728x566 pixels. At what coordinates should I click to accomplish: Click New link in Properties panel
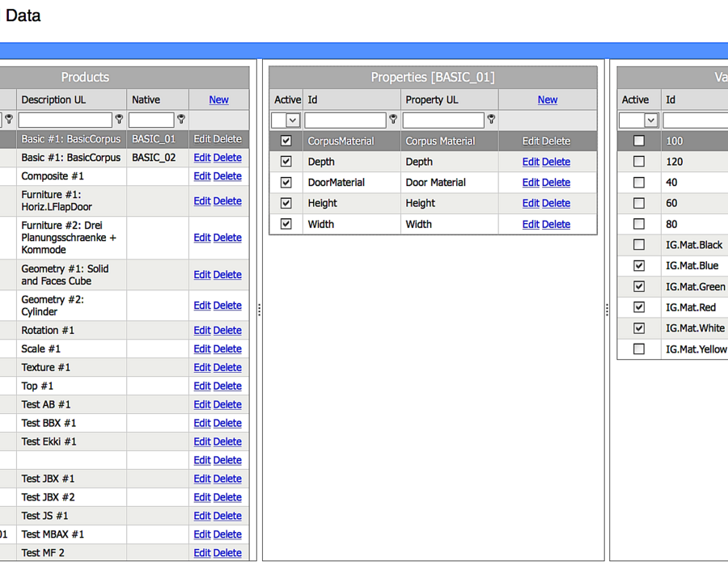(548, 99)
